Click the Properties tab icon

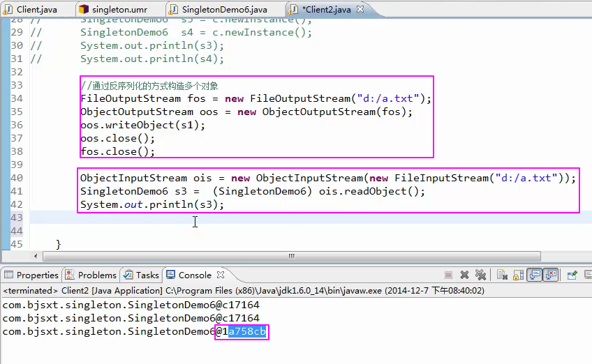click(8, 275)
